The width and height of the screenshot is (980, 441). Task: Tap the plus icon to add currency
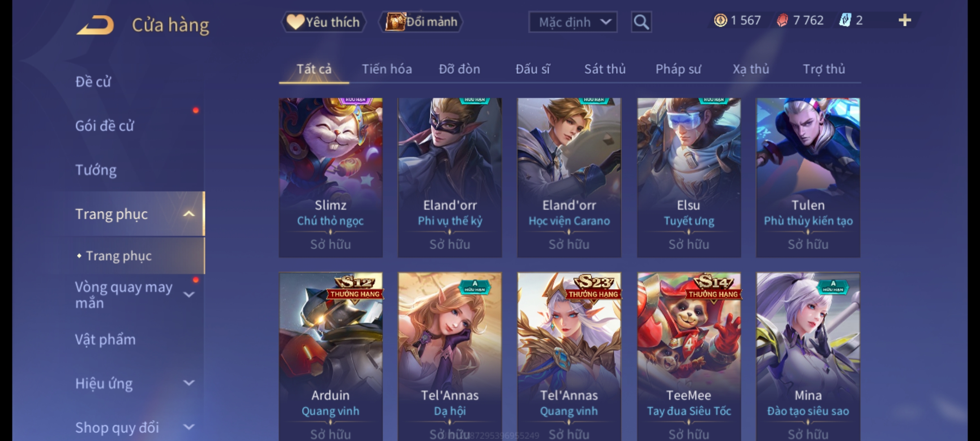point(905,20)
